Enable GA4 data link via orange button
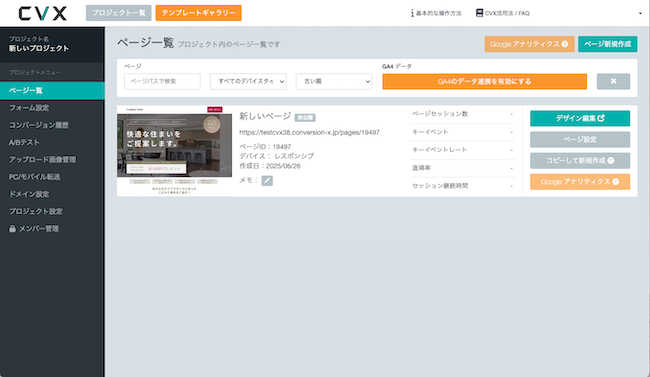The image size is (650, 377). [x=485, y=81]
